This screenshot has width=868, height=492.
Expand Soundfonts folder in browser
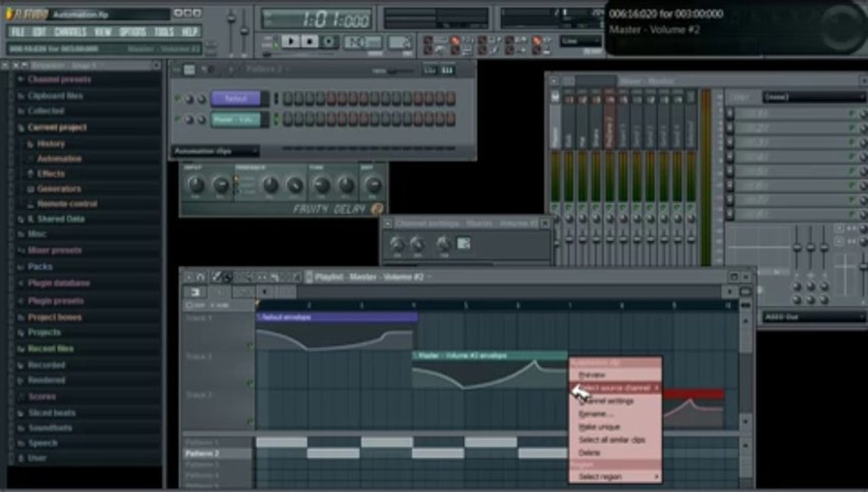[x=50, y=428]
